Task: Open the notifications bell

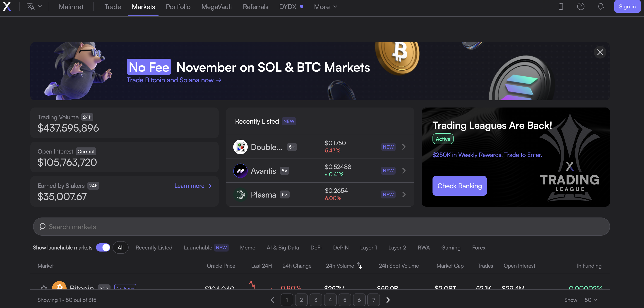Action: [x=601, y=7]
